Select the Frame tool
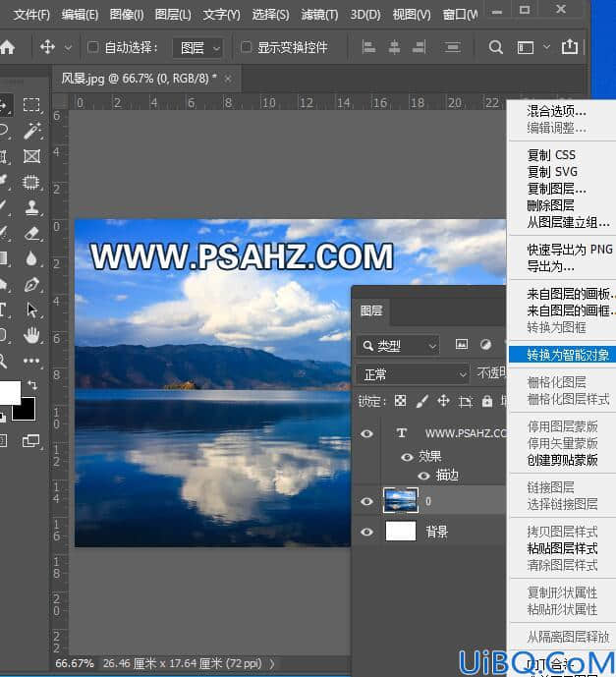 [x=31, y=156]
